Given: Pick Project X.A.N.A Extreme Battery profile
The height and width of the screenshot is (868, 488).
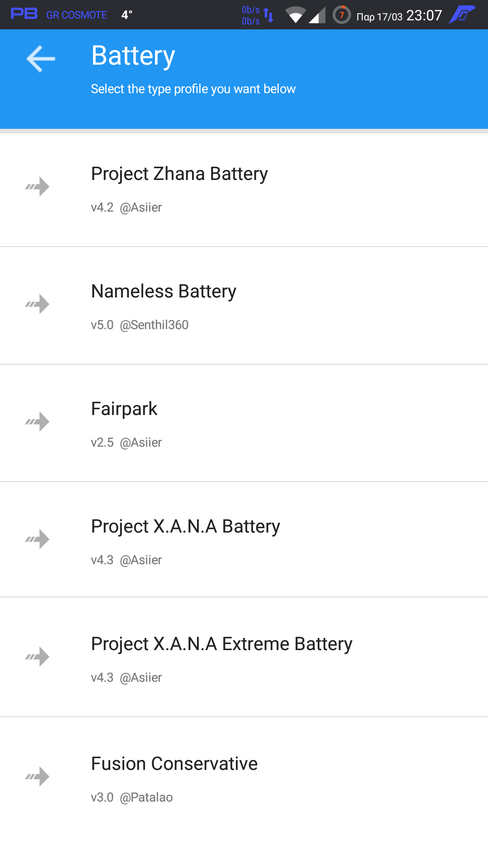Looking at the screenshot, I should click(221, 644).
